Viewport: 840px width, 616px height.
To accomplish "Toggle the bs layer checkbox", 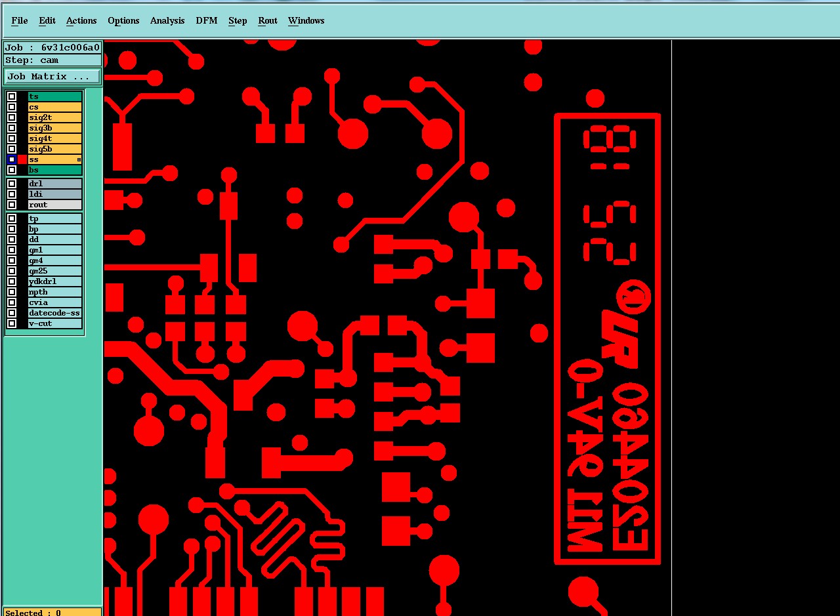I will pos(12,170).
